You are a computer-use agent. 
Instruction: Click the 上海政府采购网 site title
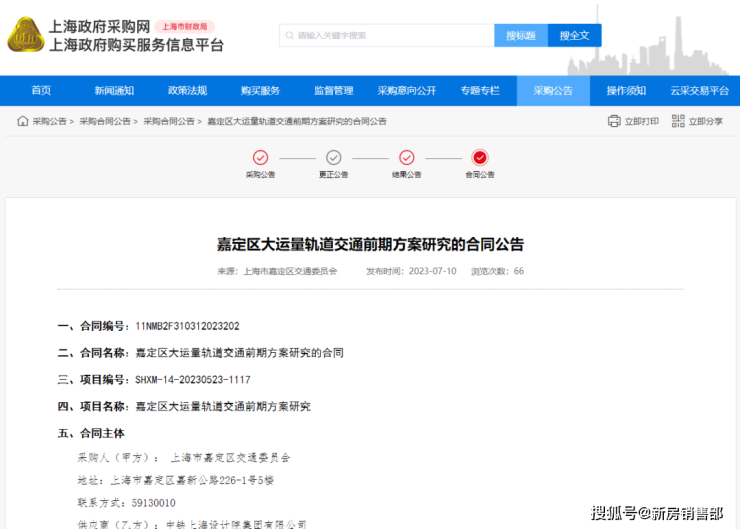(x=100, y=26)
